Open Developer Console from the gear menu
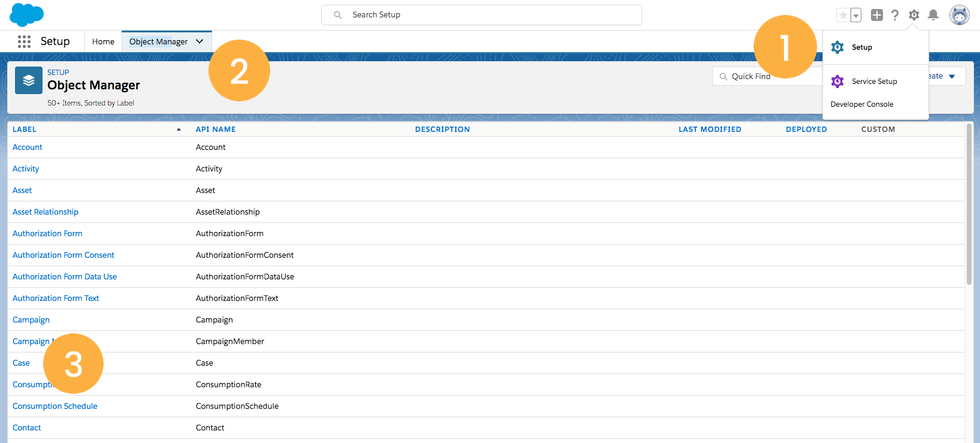Screen dimensions: 980x443 (862, 104)
